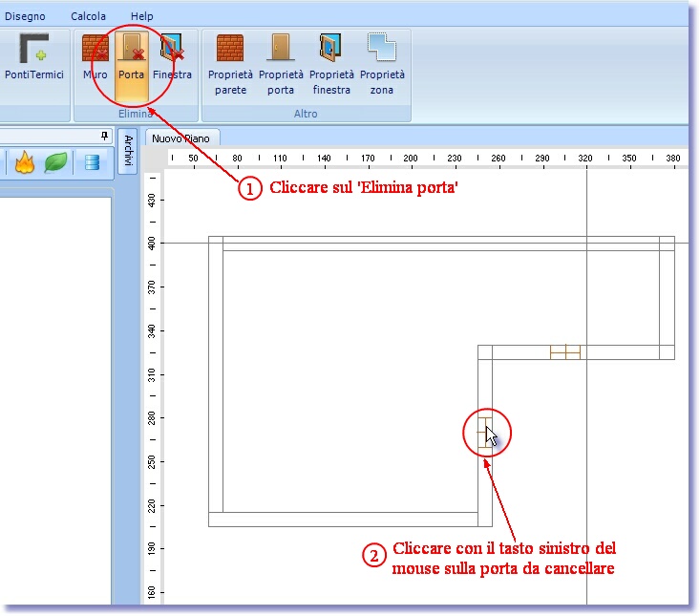Click the Elimina group label

(136, 114)
